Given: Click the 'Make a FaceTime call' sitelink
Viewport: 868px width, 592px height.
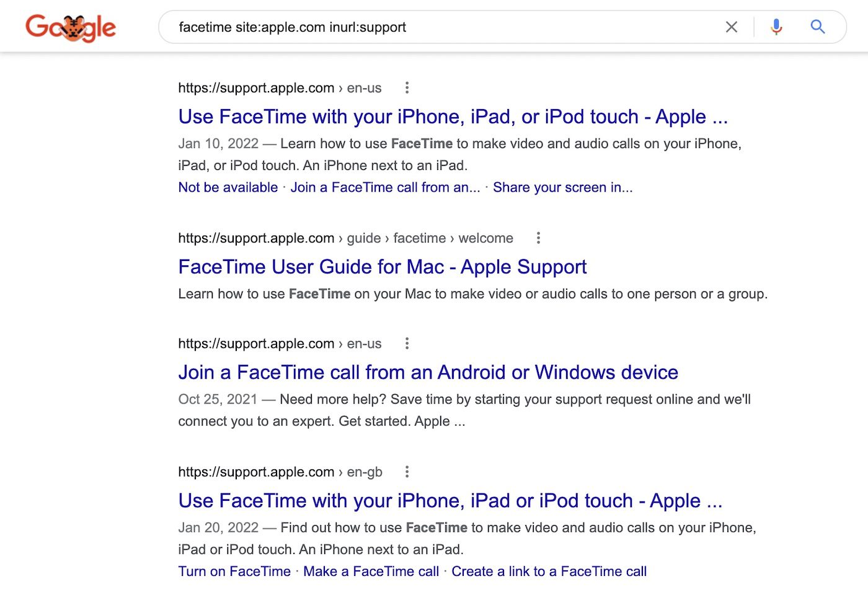Looking at the screenshot, I should (371, 572).
